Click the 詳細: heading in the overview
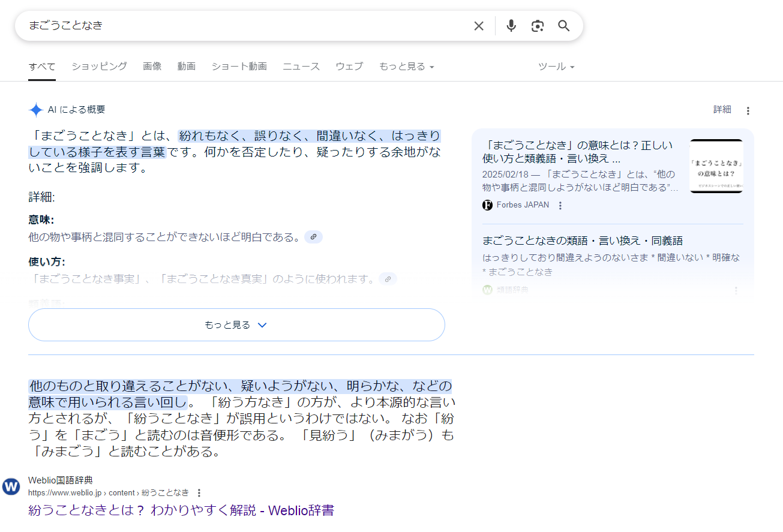Viewport: 783px width, 532px height. (41, 197)
